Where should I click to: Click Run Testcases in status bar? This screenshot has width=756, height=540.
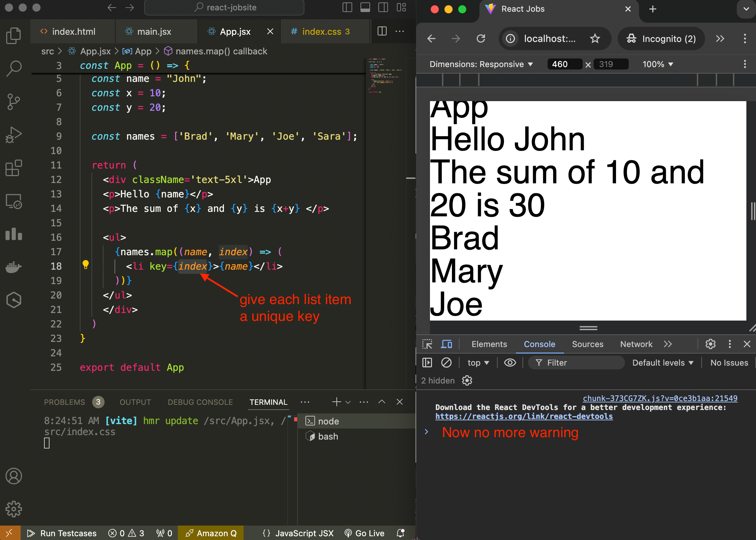(62, 533)
